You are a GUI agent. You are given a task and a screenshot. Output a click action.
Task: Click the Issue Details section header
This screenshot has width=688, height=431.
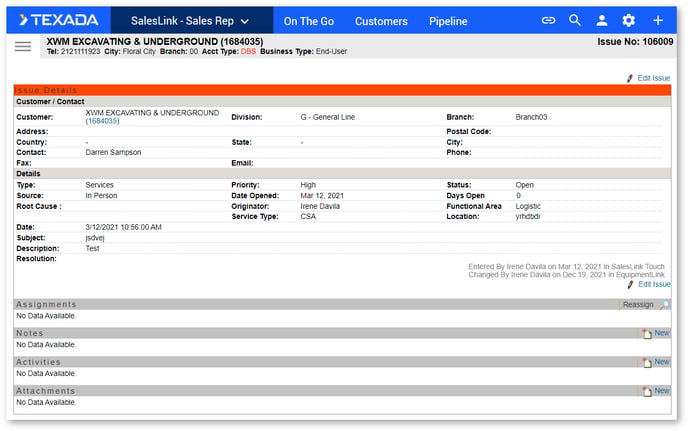342,90
